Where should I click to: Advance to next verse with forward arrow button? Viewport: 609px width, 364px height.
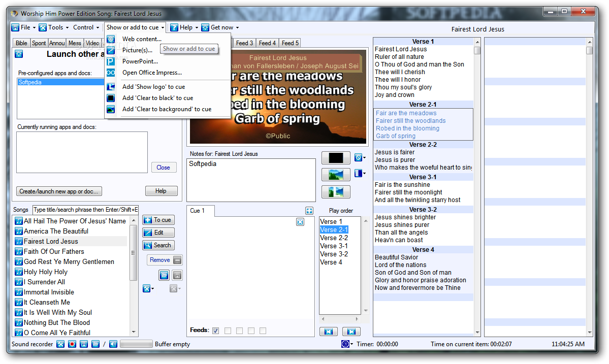point(351,332)
